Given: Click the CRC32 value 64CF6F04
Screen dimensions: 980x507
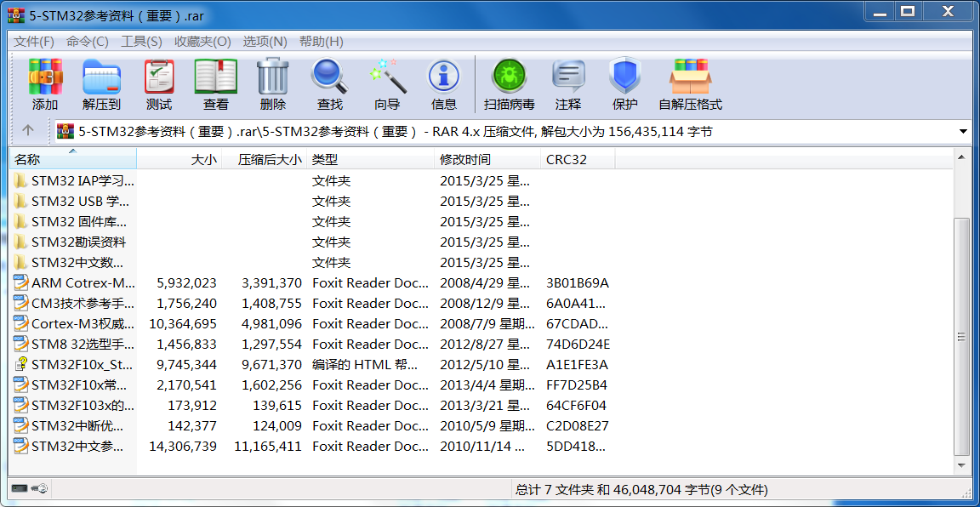Looking at the screenshot, I should coord(576,405).
